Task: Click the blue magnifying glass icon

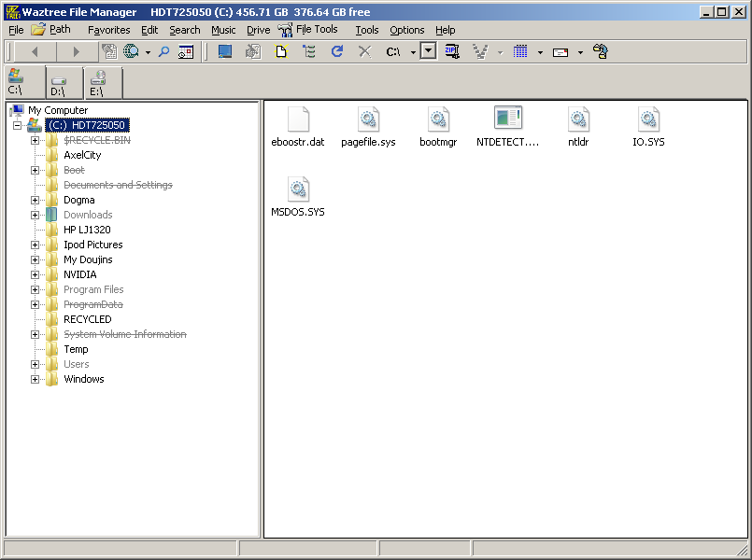Action: click(x=164, y=51)
